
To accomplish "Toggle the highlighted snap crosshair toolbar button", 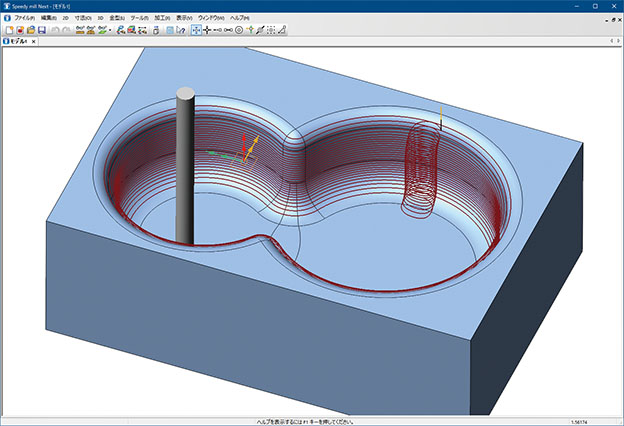I will 197,30.
